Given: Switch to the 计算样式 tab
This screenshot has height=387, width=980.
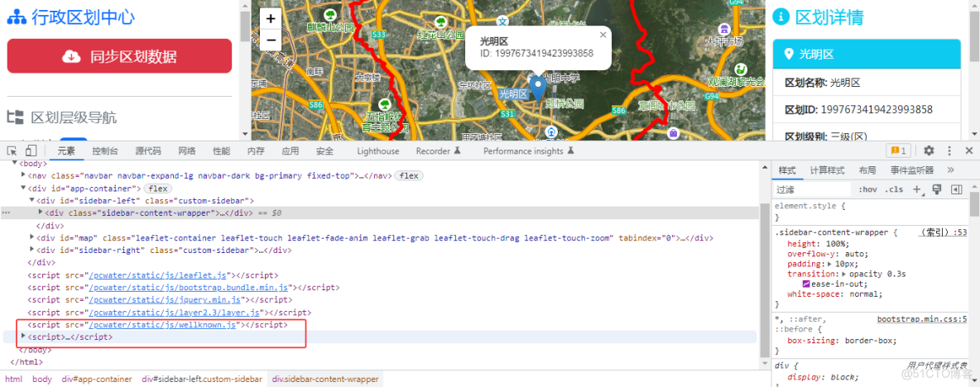Looking at the screenshot, I should point(828,170).
